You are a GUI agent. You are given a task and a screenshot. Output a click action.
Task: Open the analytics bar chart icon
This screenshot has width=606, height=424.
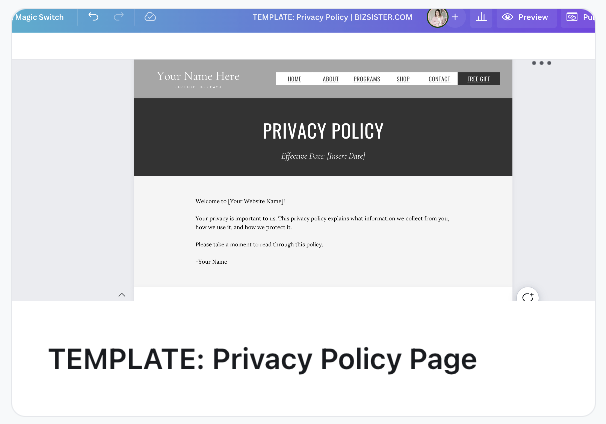pos(481,17)
